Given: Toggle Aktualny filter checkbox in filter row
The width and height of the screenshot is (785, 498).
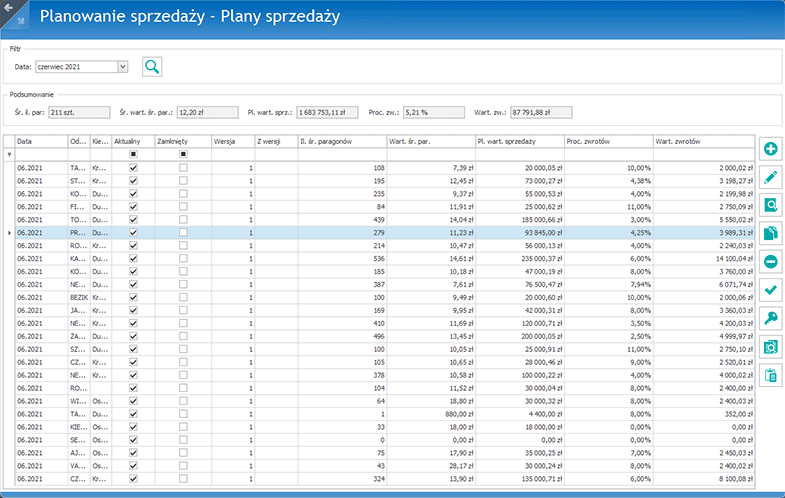Looking at the screenshot, I should (133, 155).
